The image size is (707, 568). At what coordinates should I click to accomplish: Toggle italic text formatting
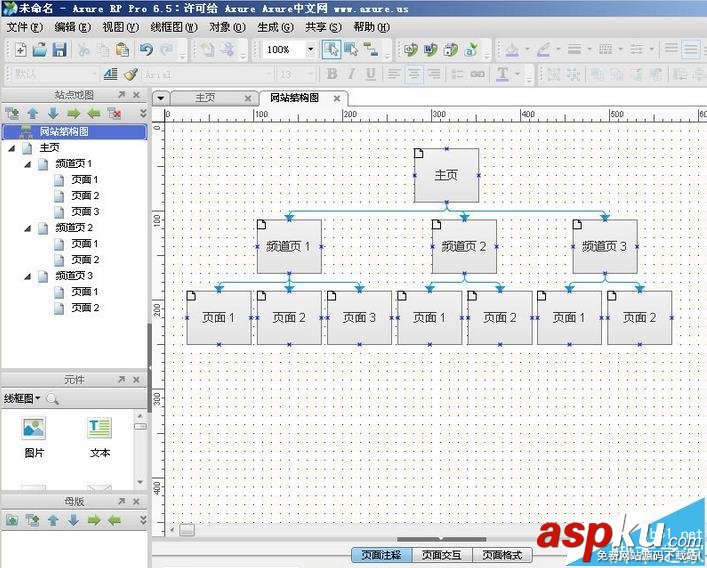[351, 74]
